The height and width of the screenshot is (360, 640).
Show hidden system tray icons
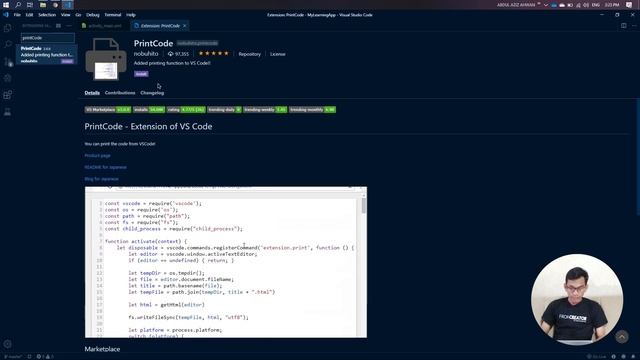click(546, 5)
